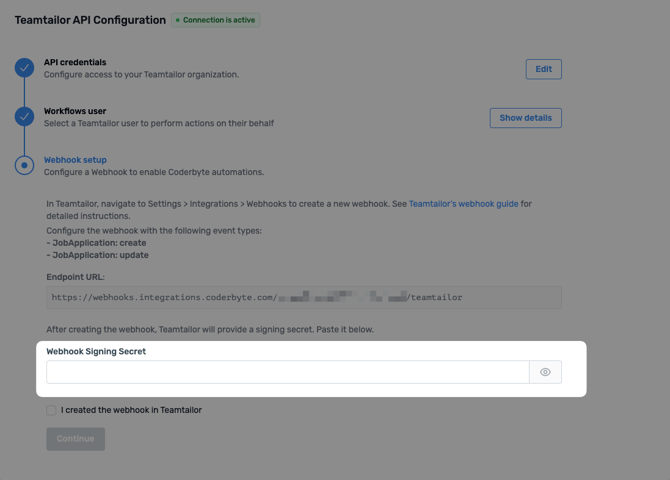Click the green connection status dot
The height and width of the screenshot is (480, 670).
178,20
